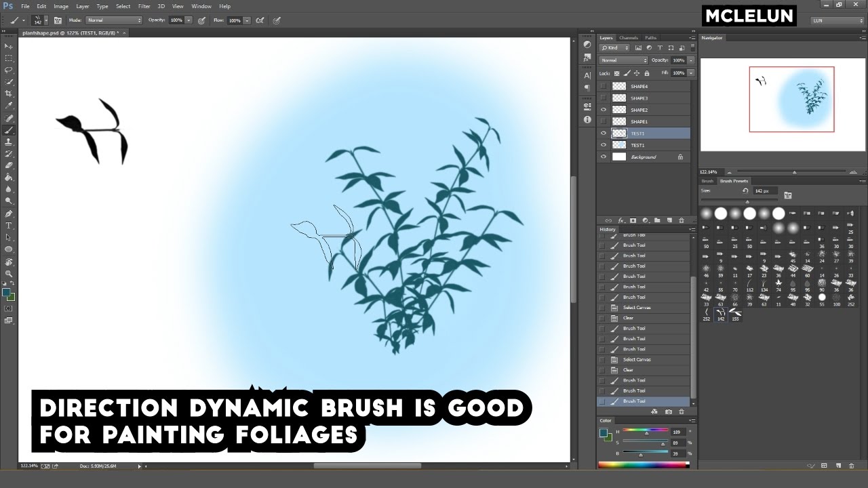
Task: Select the Quick Selection tool
Action: (9, 82)
